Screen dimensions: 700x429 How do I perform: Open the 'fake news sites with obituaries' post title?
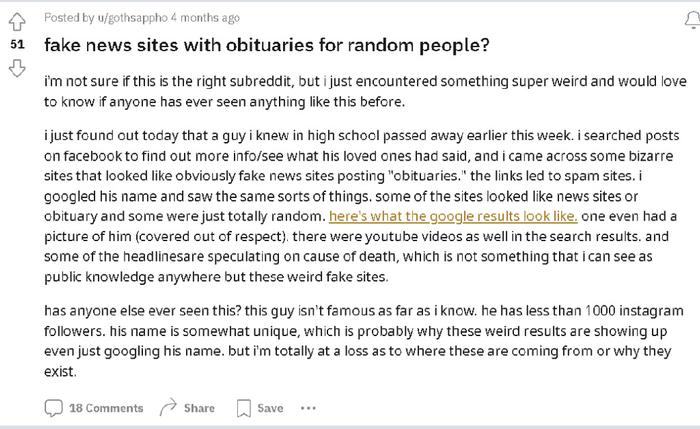pos(267,45)
